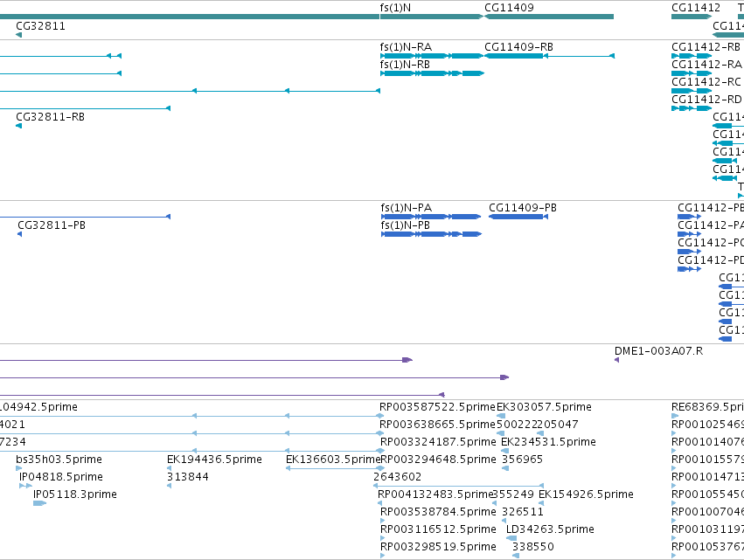The image size is (744, 560).
Task: Click transcript CG11412-RB
Action: [706, 47]
